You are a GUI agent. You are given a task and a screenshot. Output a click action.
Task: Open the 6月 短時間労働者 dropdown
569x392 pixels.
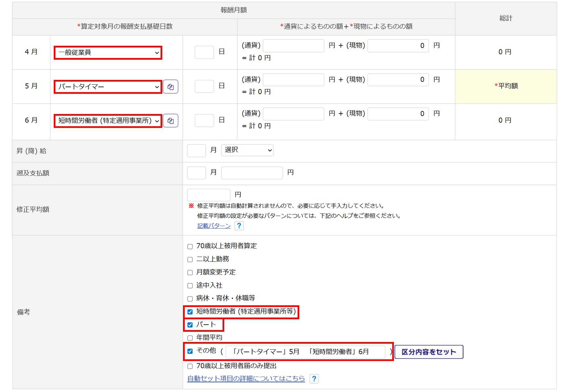(108, 121)
